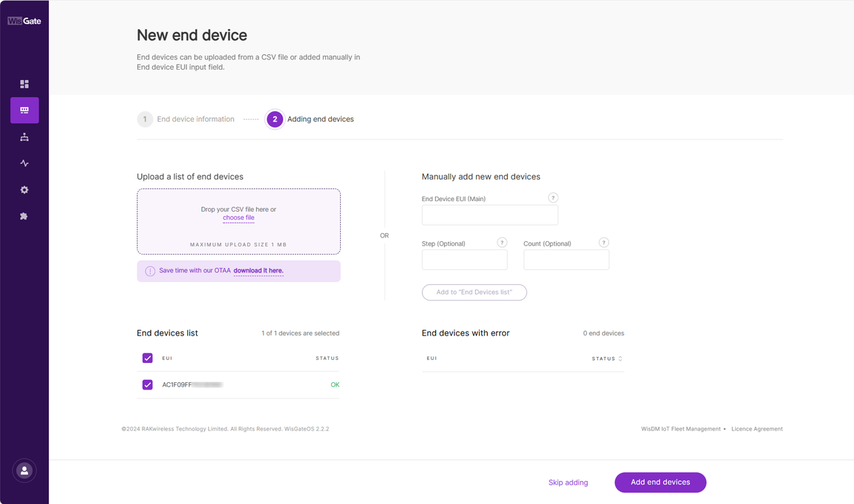Image resolution: width=854 pixels, height=504 pixels.
Task: Show help for End Device EUI field
Action: click(x=553, y=197)
